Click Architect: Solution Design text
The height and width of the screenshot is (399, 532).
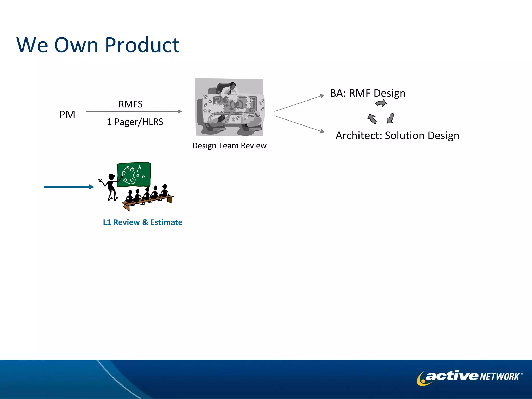[397, 136]
